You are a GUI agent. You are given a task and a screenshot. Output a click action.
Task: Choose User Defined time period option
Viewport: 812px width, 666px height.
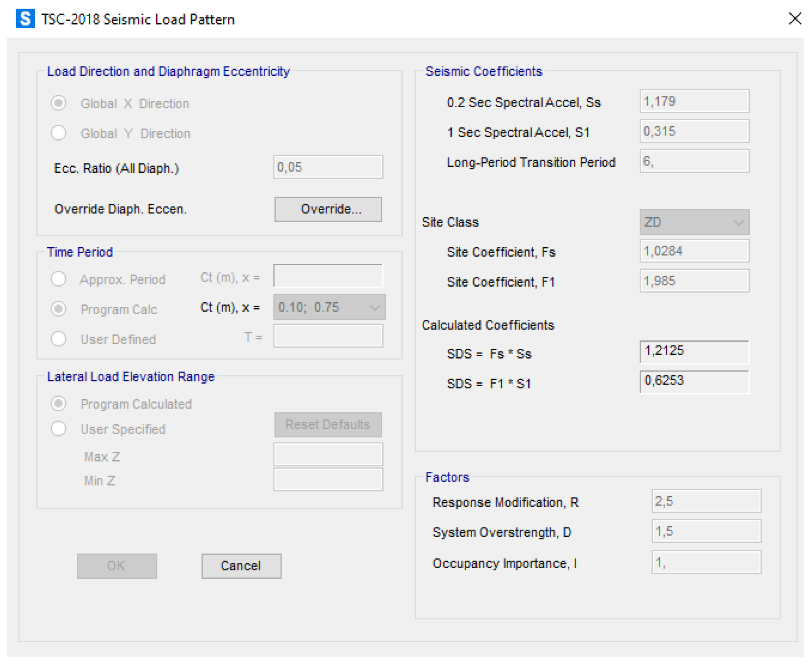[58, 339]
